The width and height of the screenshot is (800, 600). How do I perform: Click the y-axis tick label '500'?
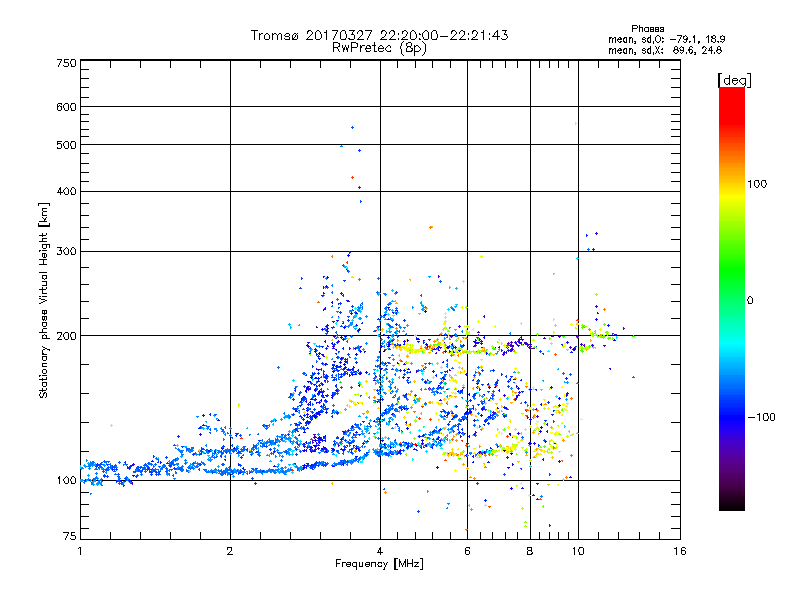pos(66,145)
